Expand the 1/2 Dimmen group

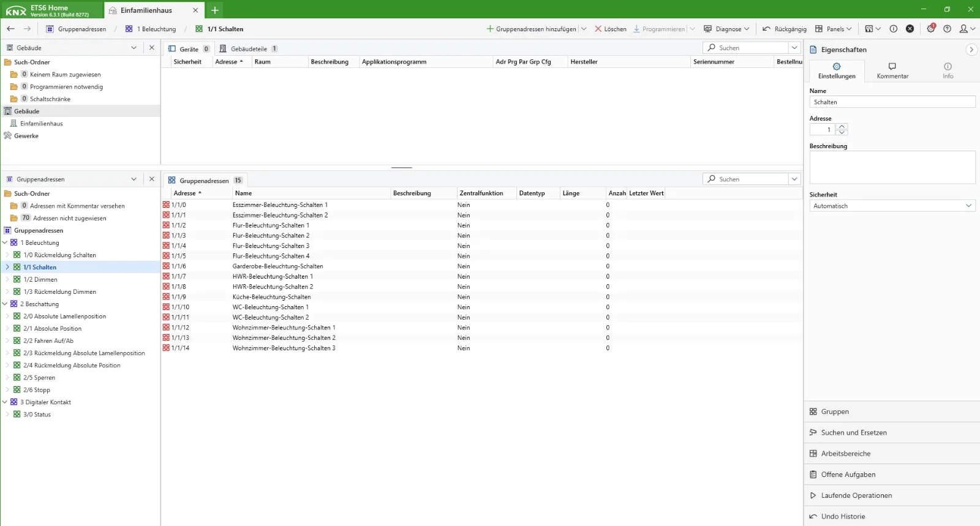(x=8, y=279)
